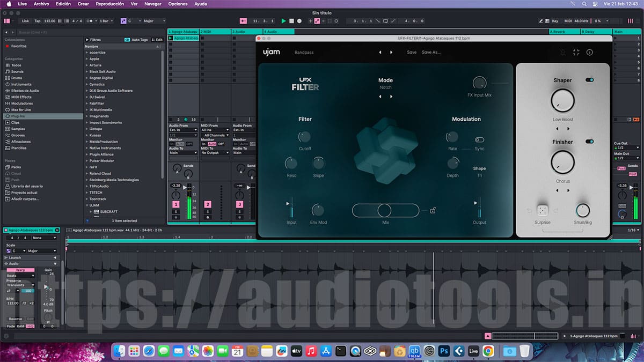
Task: Open Google Chrome from the Dock
Action: point(488,351)
